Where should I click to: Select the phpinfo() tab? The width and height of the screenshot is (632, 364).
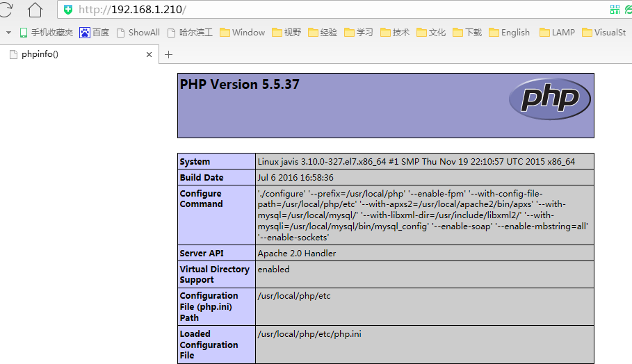[79, 54]
